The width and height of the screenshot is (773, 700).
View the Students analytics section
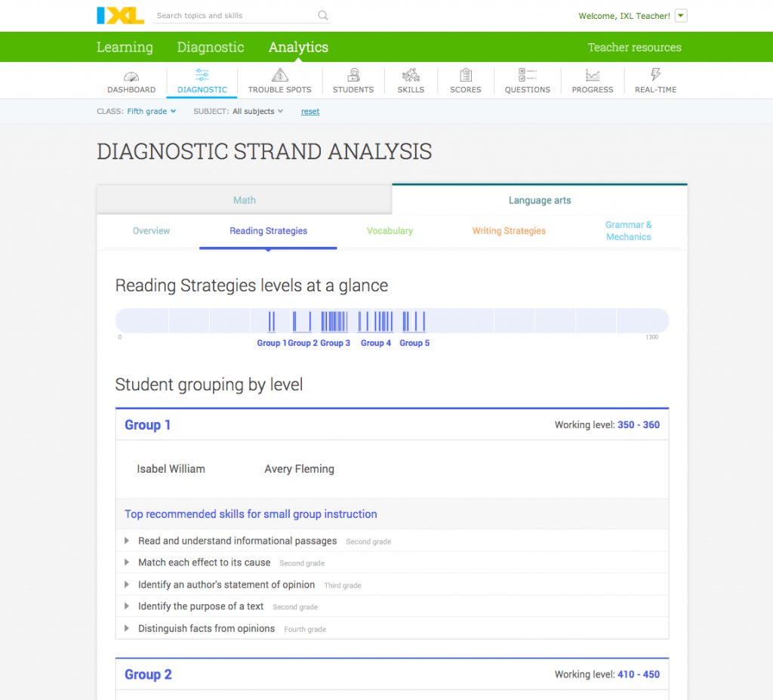pos(353,80)
